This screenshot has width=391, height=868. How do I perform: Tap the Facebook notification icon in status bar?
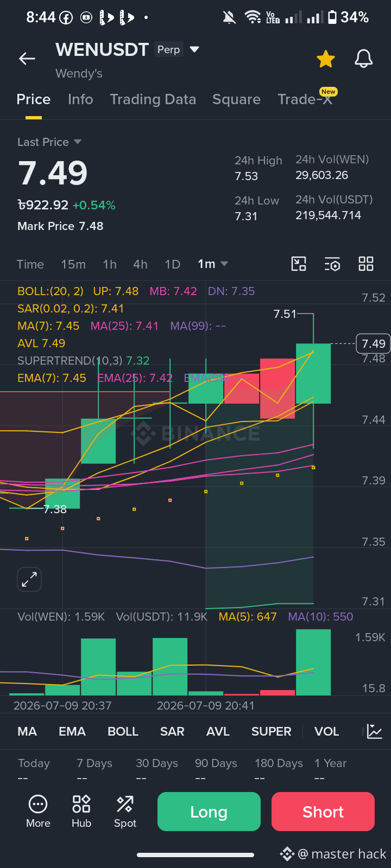(66, 18)
